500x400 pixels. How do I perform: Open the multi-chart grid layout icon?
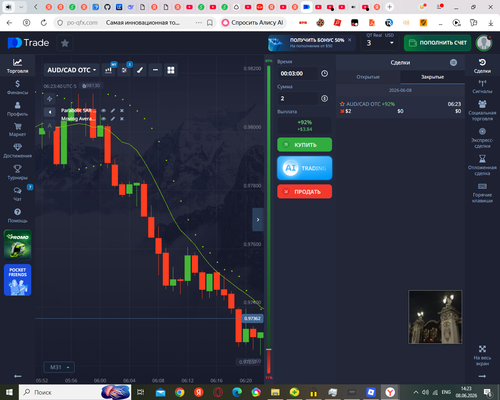click(171, 70)
